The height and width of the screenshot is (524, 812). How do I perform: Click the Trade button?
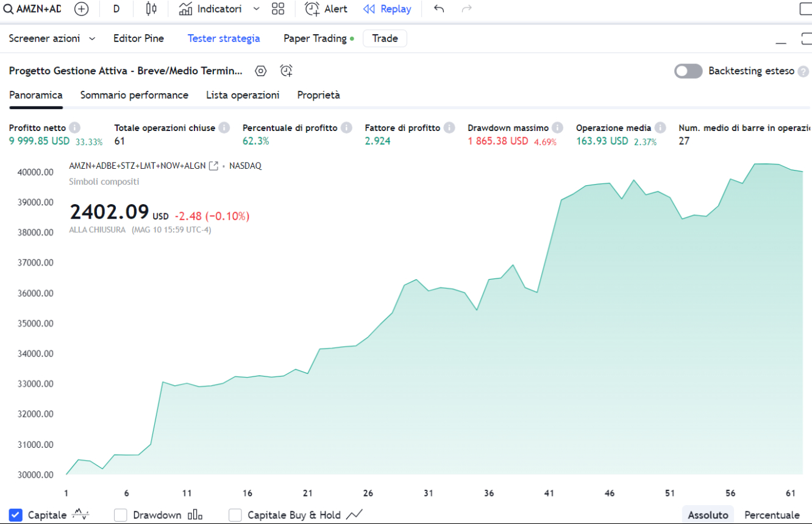(x=385, y=38)
